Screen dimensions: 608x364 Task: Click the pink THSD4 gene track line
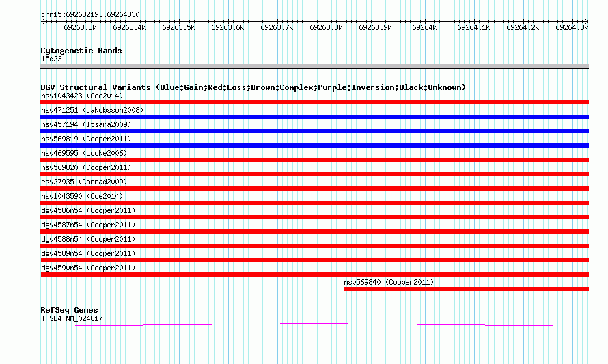tap(314, 325)
